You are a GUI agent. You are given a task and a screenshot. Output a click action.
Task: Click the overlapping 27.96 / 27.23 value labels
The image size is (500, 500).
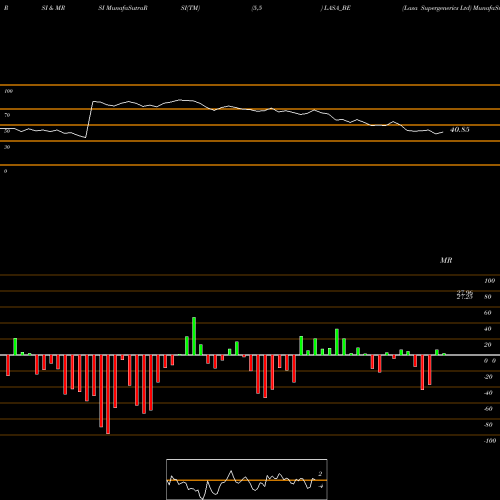pyautogui.click(x=465, y=295)
